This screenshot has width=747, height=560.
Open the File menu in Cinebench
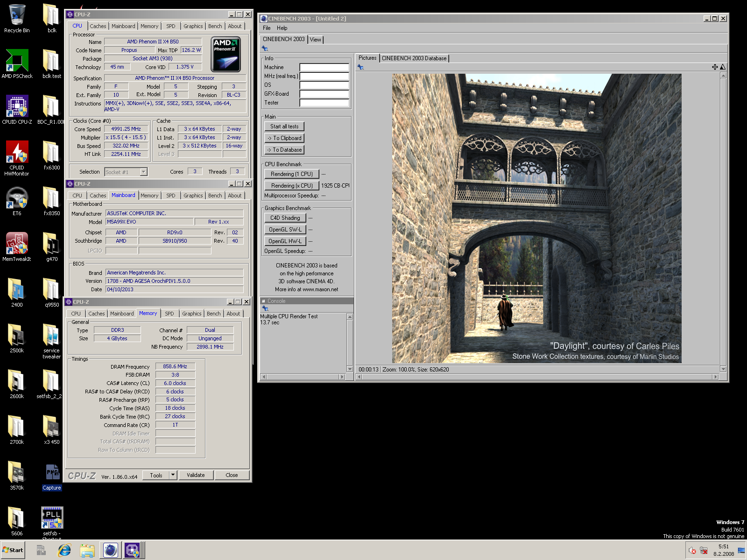[x=267, y=28]
